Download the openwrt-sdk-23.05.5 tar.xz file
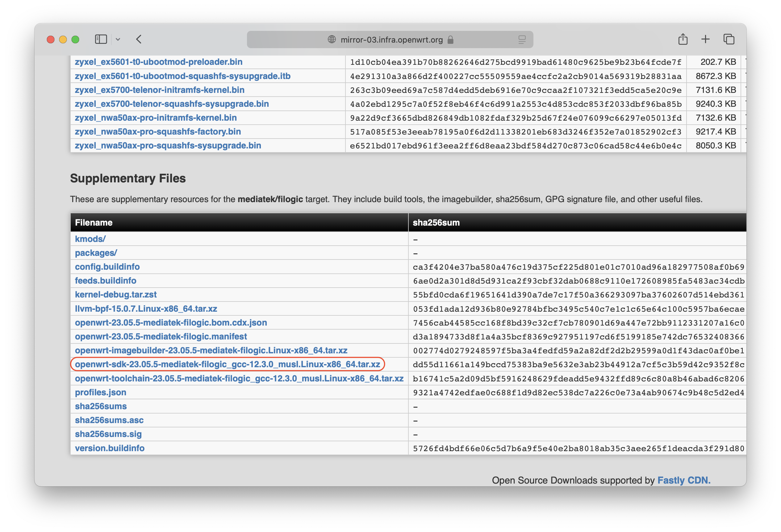The height and width of the screenshot is (532, 781). pos(227,364)
